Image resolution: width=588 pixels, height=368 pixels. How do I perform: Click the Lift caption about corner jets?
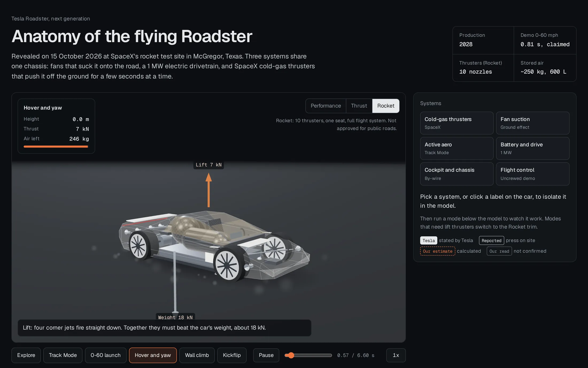pyautogui.click(x=164, y=328)
